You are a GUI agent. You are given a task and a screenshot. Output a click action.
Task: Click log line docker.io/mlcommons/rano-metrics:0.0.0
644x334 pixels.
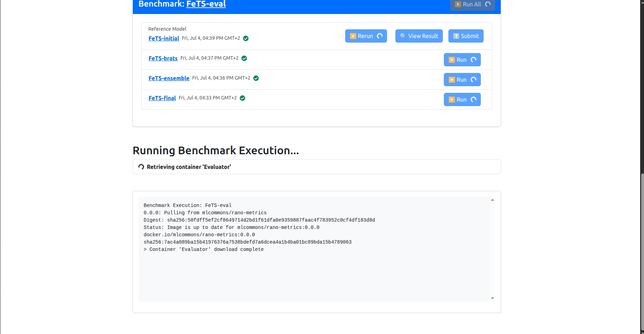point(199,235)
